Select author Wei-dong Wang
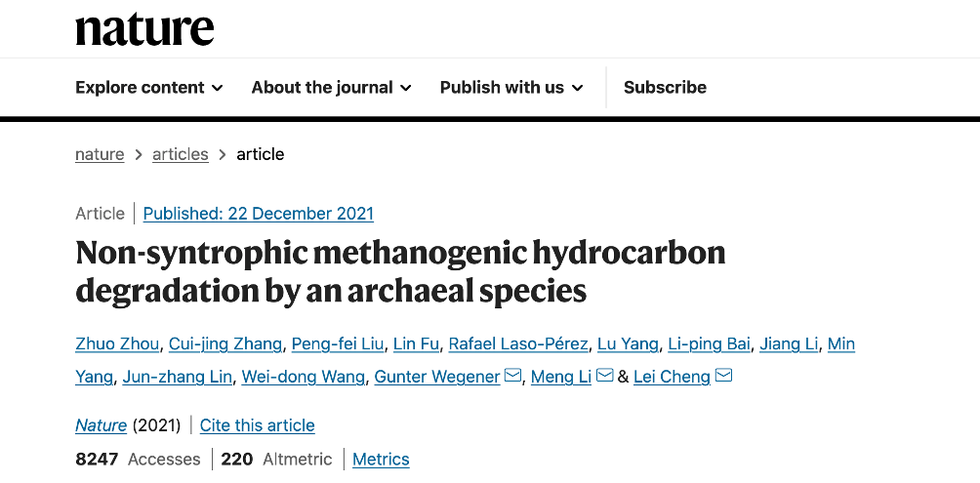This screenshot has width=980, height=483. pos(304,377)
